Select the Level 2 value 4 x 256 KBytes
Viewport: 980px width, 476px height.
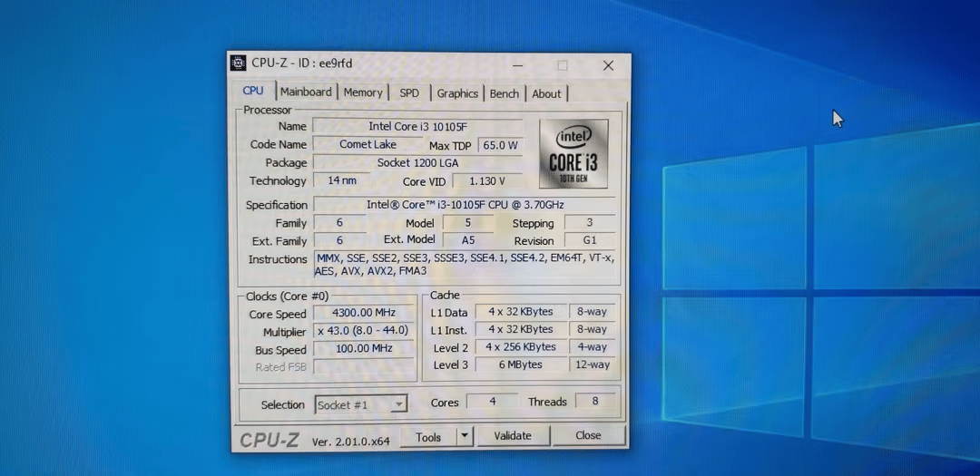point(521,346)
